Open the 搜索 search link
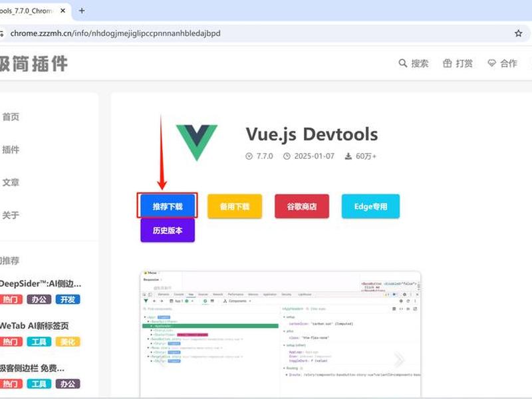The width and height of the screenshot is (532, 399). tap(413, 63)
